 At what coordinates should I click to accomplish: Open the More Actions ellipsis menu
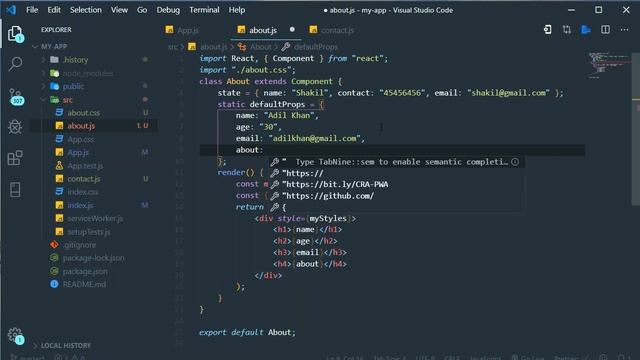(x=624, y=29)
